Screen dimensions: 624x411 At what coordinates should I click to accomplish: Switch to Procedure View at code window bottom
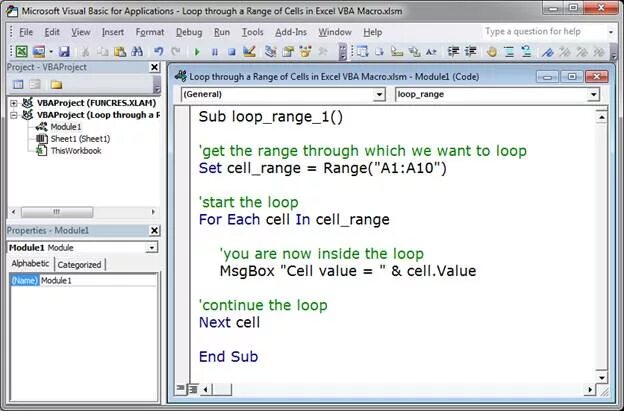[x=180, y=388]
